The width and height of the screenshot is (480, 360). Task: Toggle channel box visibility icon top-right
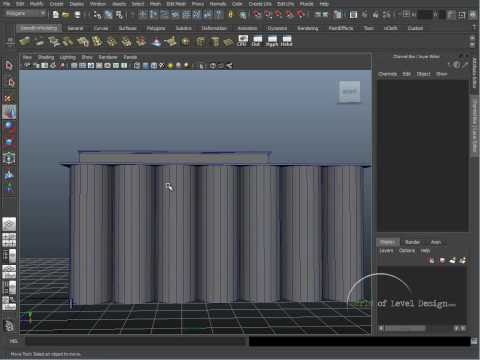[472, 14]
